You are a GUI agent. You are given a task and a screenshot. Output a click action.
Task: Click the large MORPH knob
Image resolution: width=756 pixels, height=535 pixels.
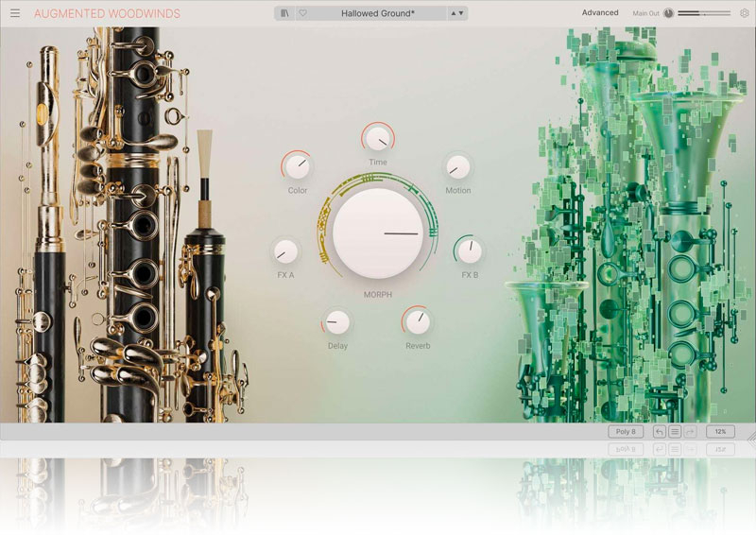click(378, 233)
